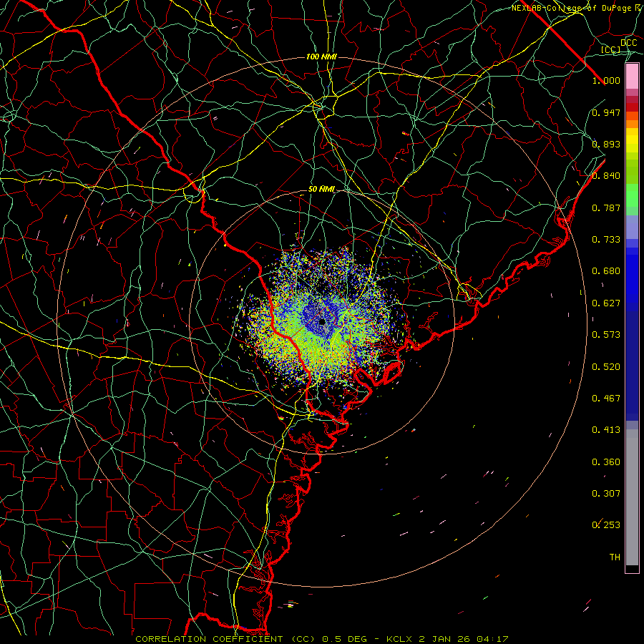Click the light pink color bar segment
644x644 pixels.
(x=632, y=77)
